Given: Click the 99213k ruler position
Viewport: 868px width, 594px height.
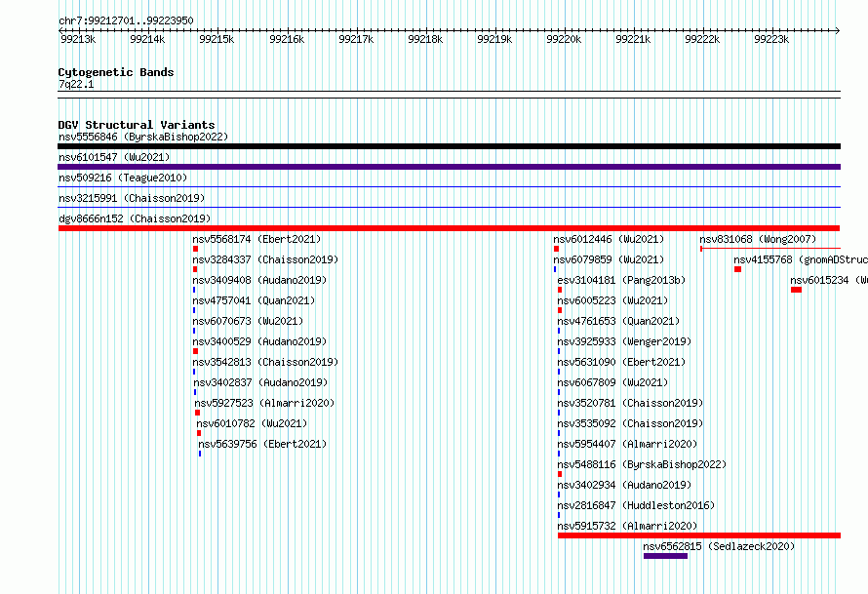Looking at the screenshot, I should coord(78,39).
